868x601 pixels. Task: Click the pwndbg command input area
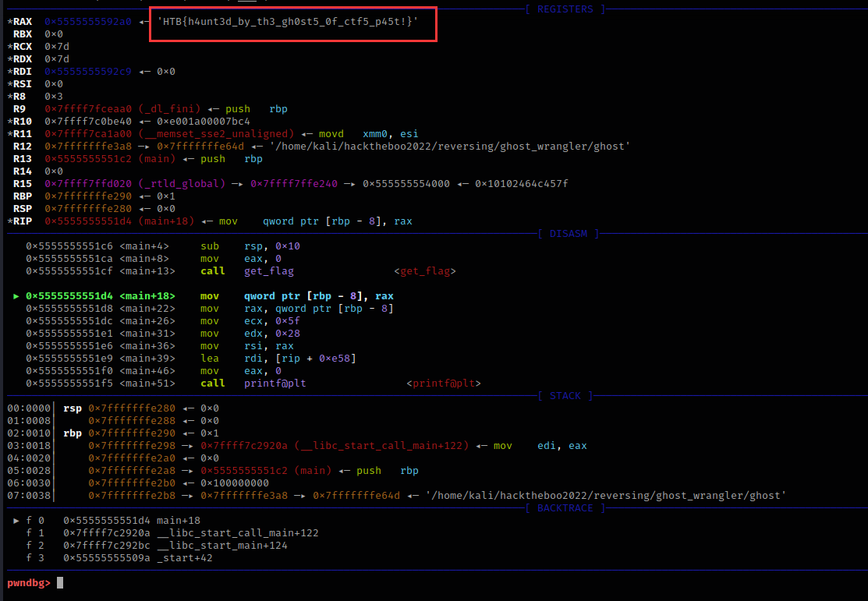point(156,582)
